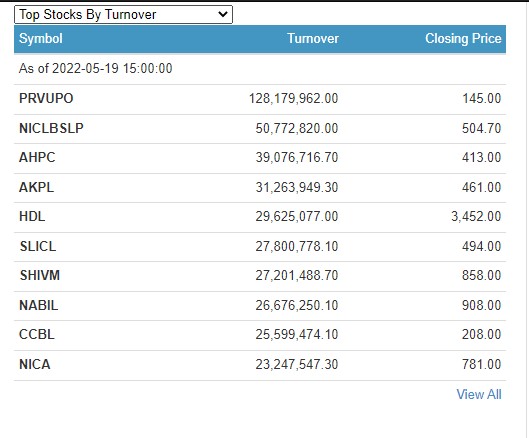Click the Closing Price column header
This screenshot has height=438, width=529.
pos(463,38)
